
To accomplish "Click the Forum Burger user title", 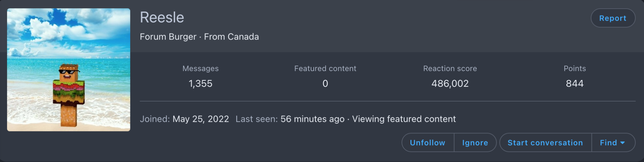I will tap(168, 37).
